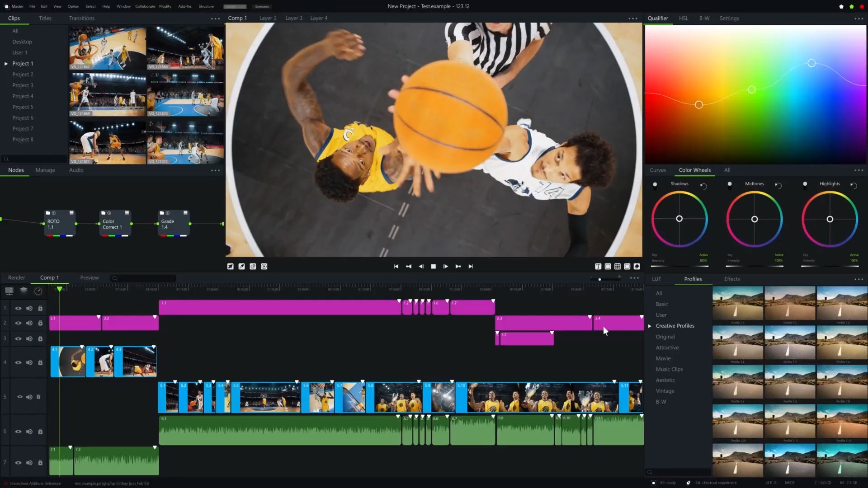Open the Grade 1.4 node menu
Viewport: 868px width, 488px height.
coord(185,213)
